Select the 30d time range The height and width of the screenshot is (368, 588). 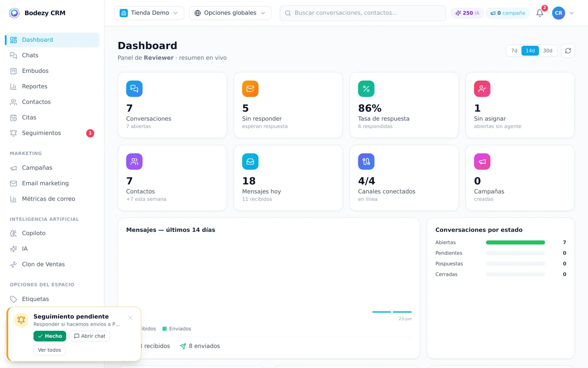[x=548, y=51]
